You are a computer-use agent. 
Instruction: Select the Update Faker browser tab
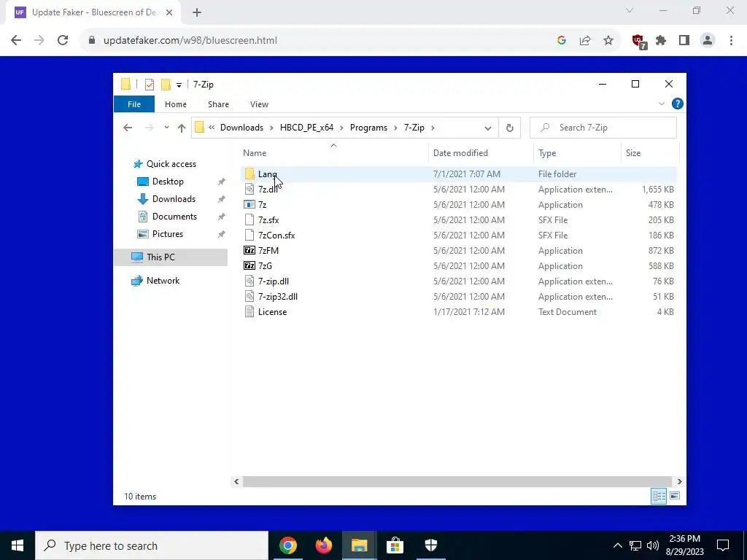[x=94, y=12]
